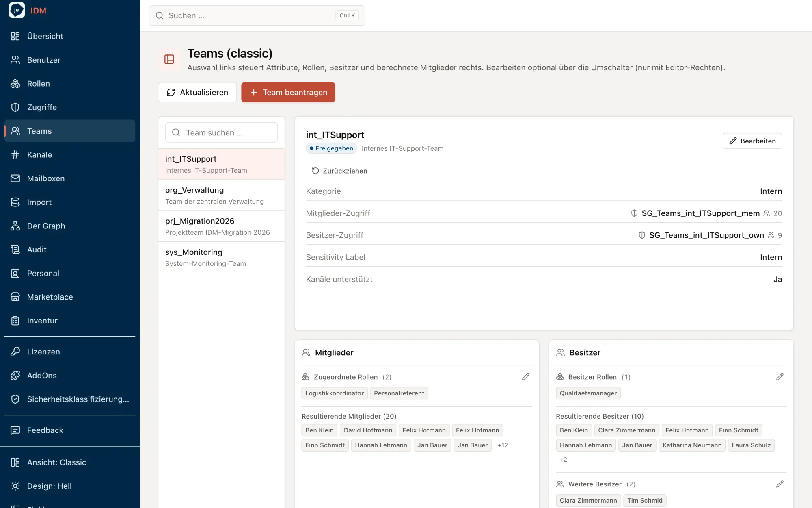Open the Import database icon
The image size is (812, 508).
click(x=15, y=202)
